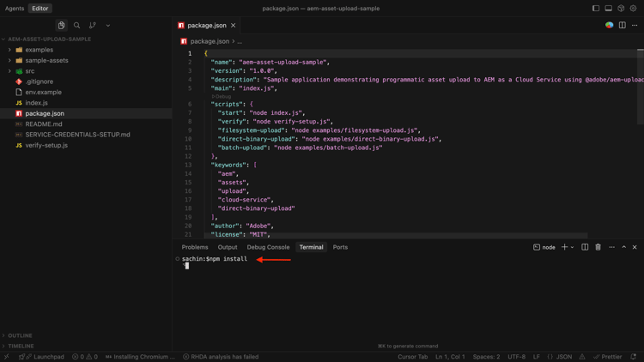
Task: Select the package.json editor tab
Action: pos(207,26)
